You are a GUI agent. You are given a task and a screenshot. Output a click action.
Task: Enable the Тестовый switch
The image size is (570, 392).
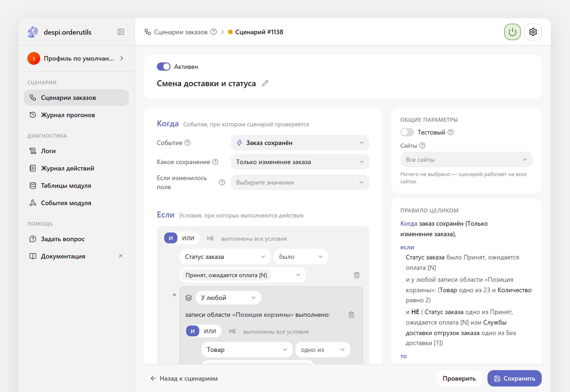pyautogui.click(x=407, y=132)
